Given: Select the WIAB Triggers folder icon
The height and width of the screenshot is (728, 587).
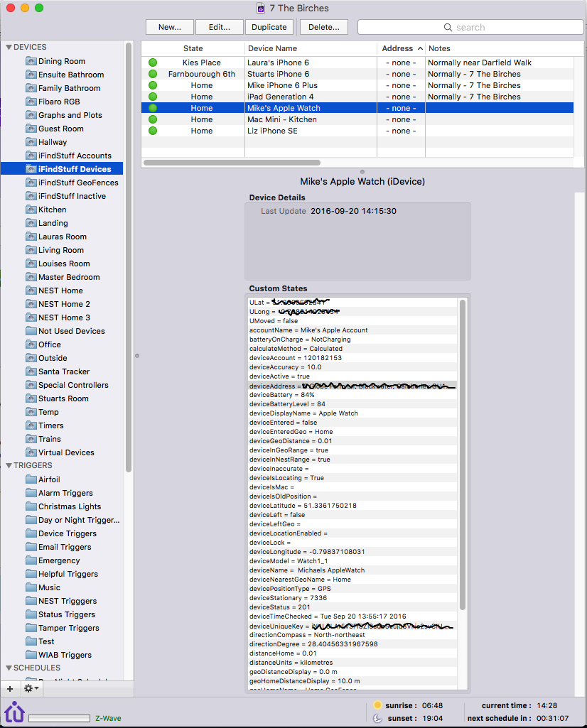Looking at the screenshot, I should [31, 655].
